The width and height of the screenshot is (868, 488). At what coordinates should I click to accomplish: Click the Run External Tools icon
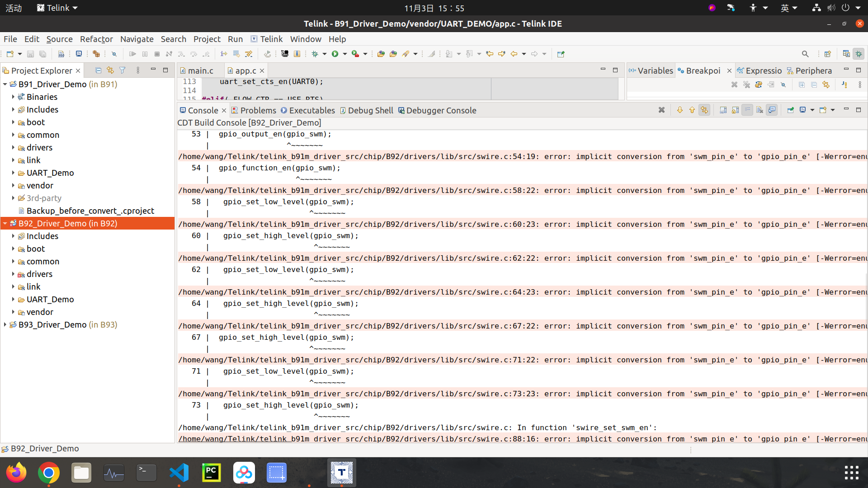click(x=355, y=54)
